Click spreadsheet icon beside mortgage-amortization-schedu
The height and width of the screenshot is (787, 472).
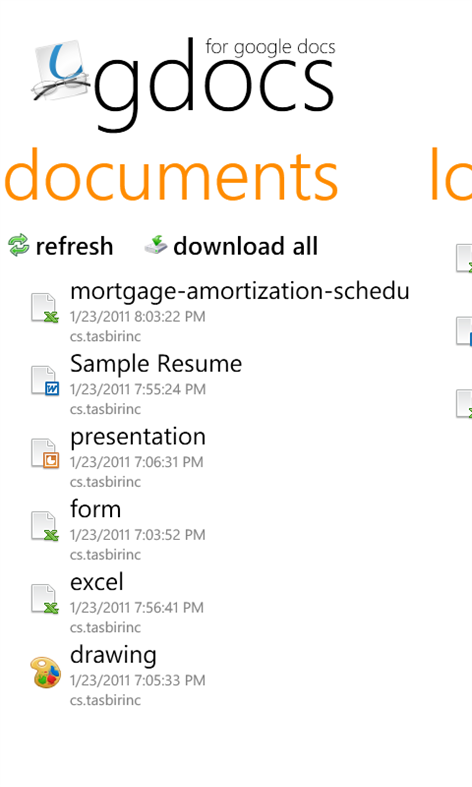[45, 307]
